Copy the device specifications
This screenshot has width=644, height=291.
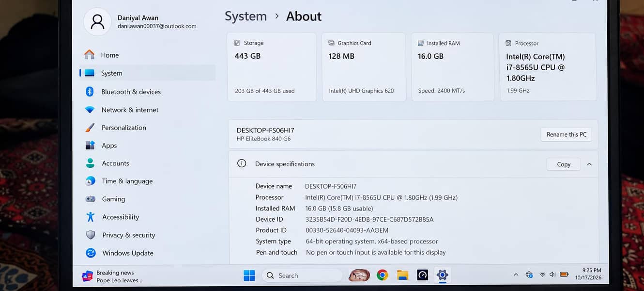pyautogui.click(x=564, y=164)
